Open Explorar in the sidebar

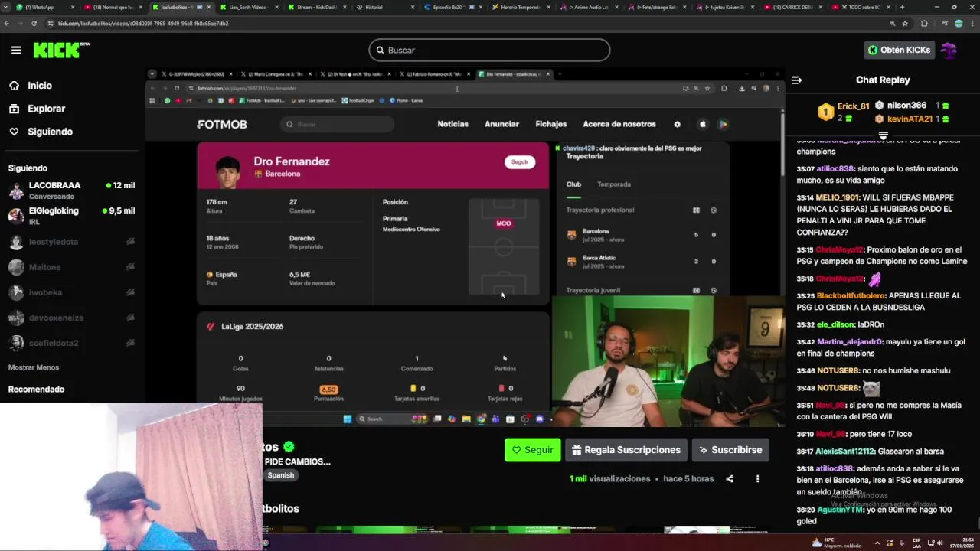click(46, 109)
